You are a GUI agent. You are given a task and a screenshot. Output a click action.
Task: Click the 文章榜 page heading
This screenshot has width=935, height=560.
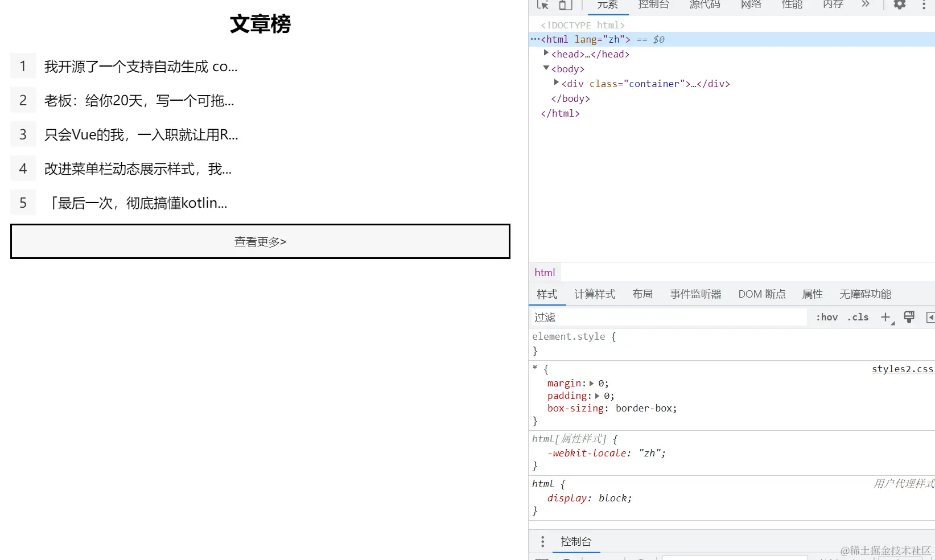click(260, 24)
